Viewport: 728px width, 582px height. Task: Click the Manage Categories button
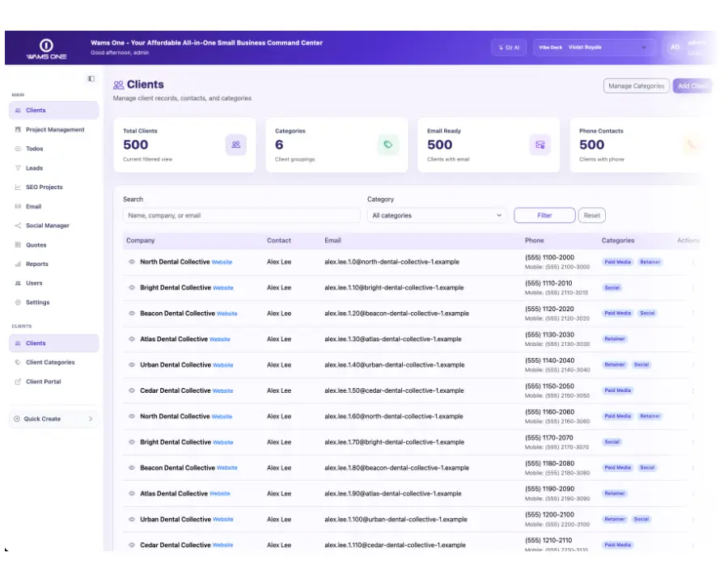coord(637,86)
